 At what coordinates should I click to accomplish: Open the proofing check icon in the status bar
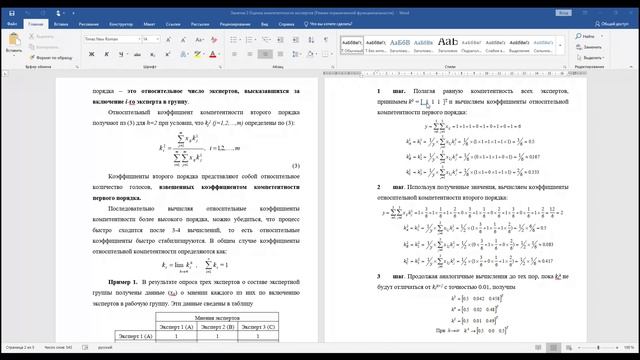85,347
